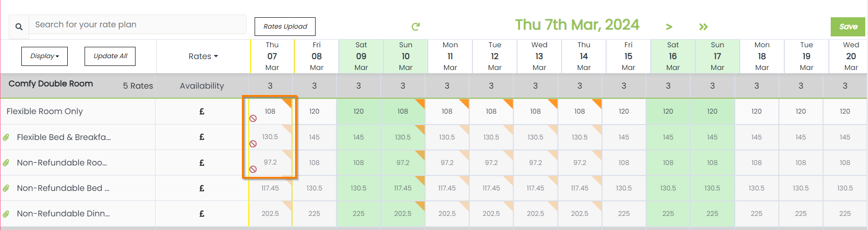Click the Rates Upload button
The width and height of the screenshot is (868, 230).
[285, 26]
